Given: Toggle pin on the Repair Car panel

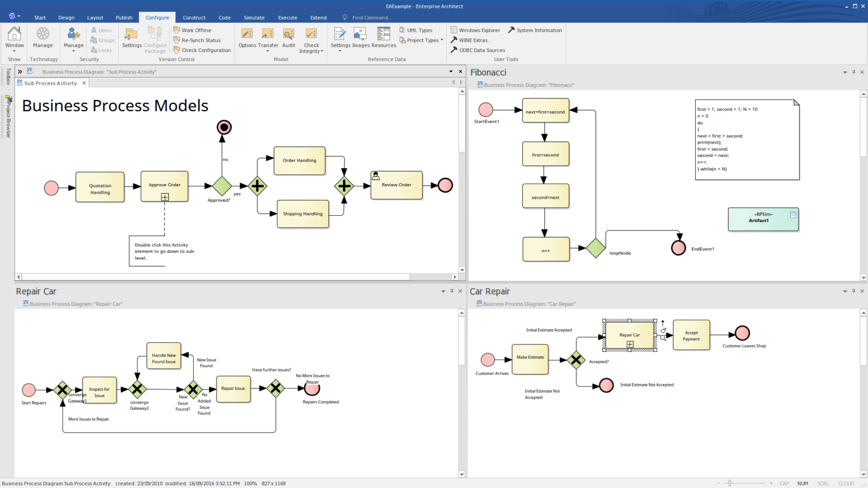Looking at the screenshot, I should (452, 291).
